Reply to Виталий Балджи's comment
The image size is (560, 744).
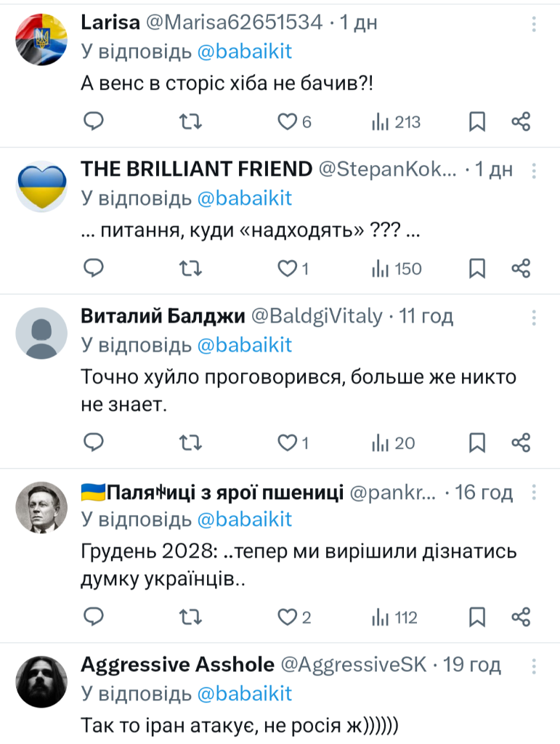click(94, 442)
